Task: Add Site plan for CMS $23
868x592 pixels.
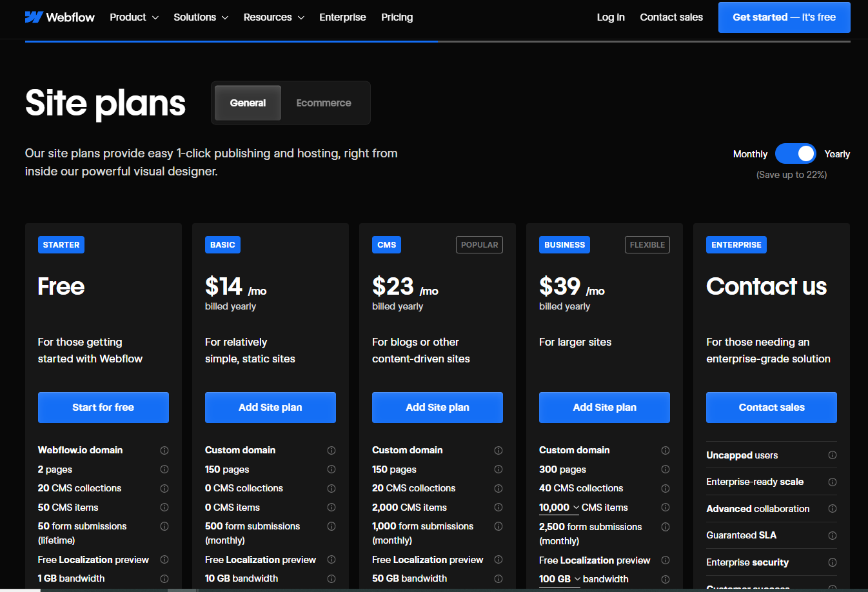Action: (437, 408)
